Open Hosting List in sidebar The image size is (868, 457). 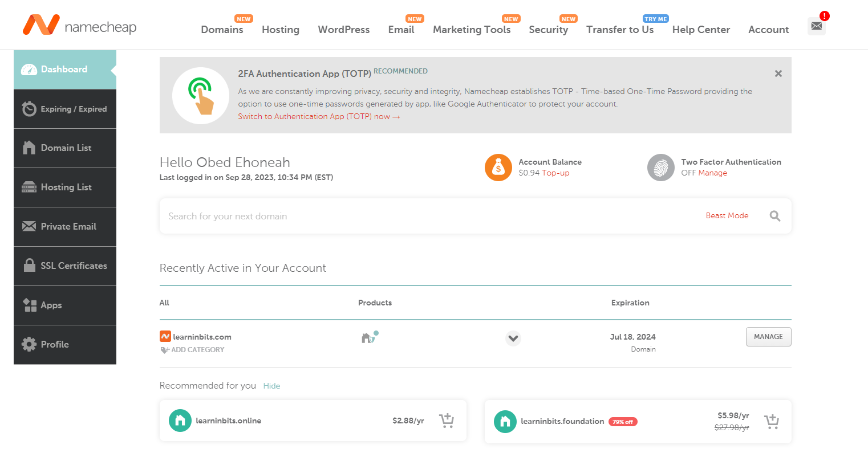[65, 187]
